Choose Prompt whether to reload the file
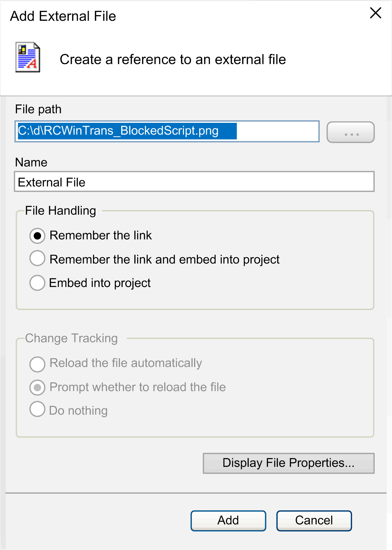This screenshot has height=550, width=392. 37,387
